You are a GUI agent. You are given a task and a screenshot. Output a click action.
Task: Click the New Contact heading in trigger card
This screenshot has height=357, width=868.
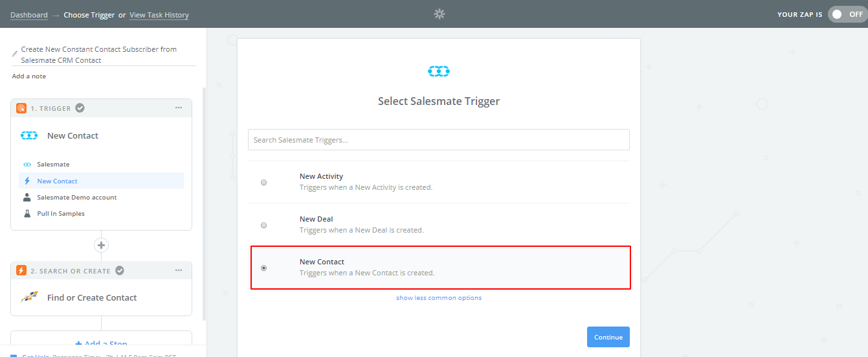click(73, 135)
